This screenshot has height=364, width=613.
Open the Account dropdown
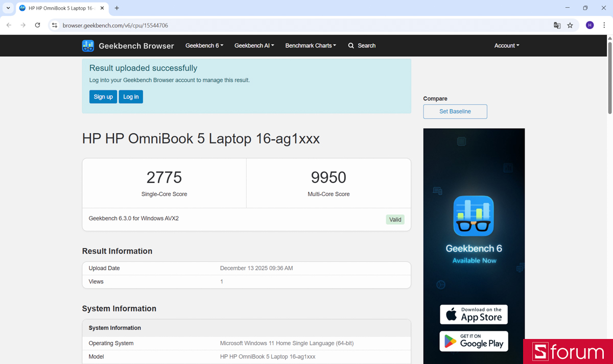(x=506, y=45)
